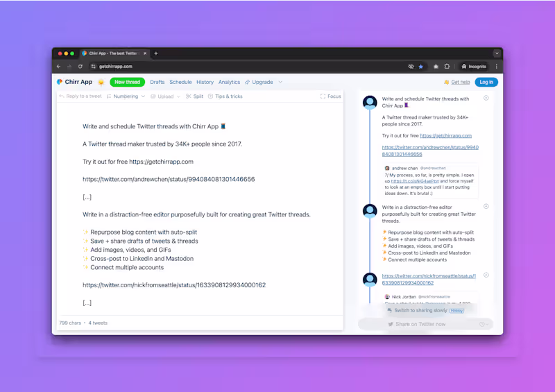The width and height of the screenshot is (555, 392).
Task: Expand the chevron menu after Upgrade
Action: pyautogui.click(x=280, y=82)
